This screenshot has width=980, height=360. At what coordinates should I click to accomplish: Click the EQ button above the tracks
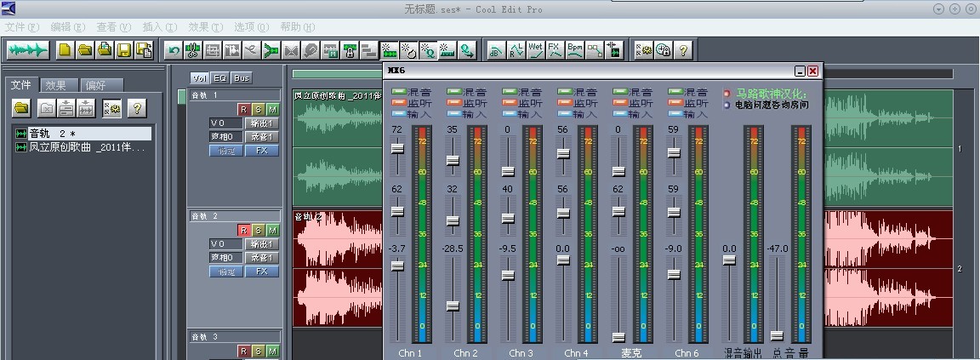219,77
